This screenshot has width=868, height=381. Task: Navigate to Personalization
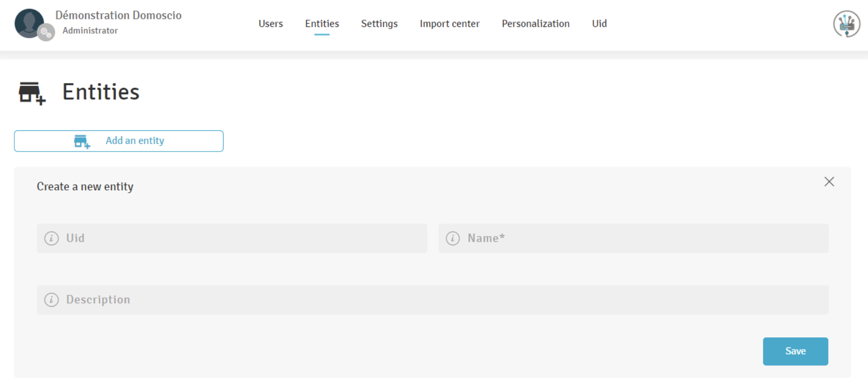(x=535, y=24)
